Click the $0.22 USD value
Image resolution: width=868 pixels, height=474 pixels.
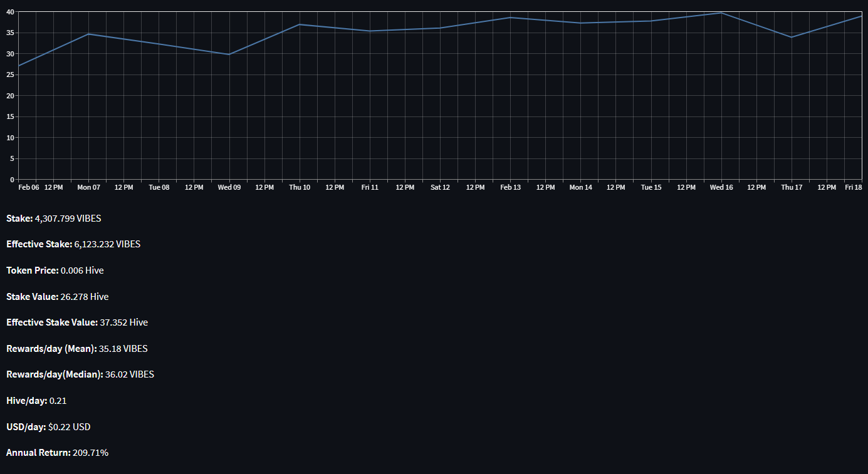(70, 427)
